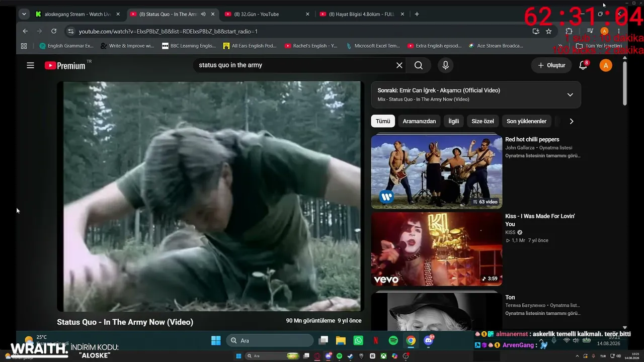Switch to Hayat Bilgisi 4.Bölüm tab

(361, 14)
